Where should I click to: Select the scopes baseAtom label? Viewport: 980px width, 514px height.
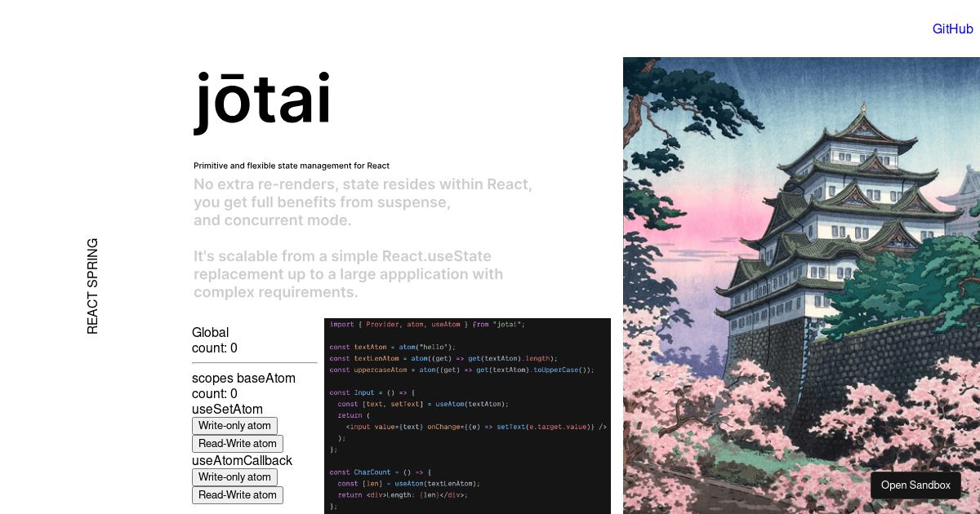[243, 379]
